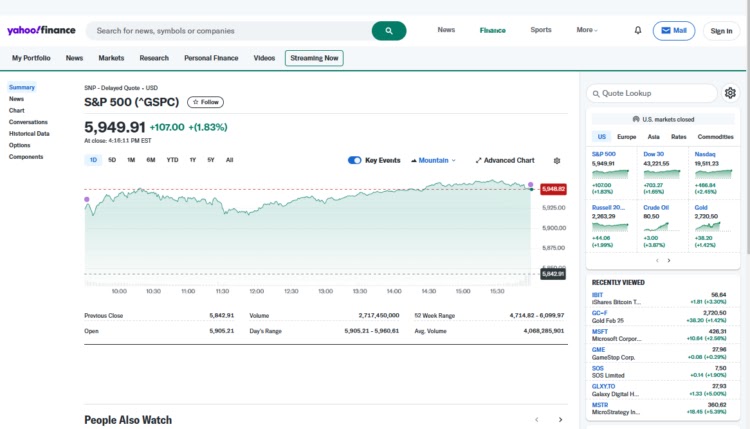Viewport: 750px width, 429px height.
Task: Open Conversations in left sidebar
Action: 28,122
